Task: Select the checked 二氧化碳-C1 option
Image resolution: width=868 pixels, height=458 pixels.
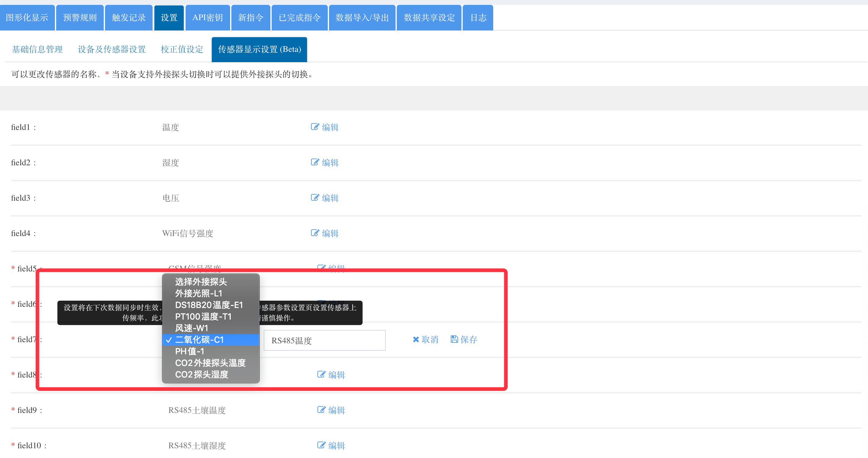Action: (x=211, y=340)
